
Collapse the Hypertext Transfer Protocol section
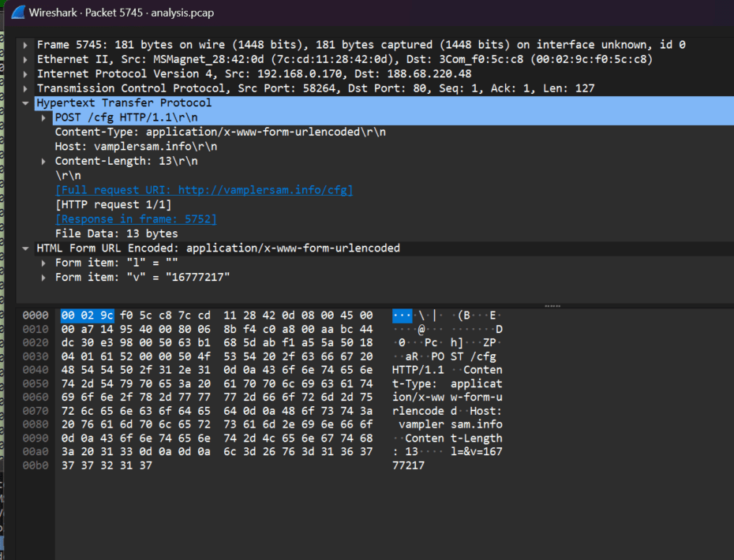(26, 103)
